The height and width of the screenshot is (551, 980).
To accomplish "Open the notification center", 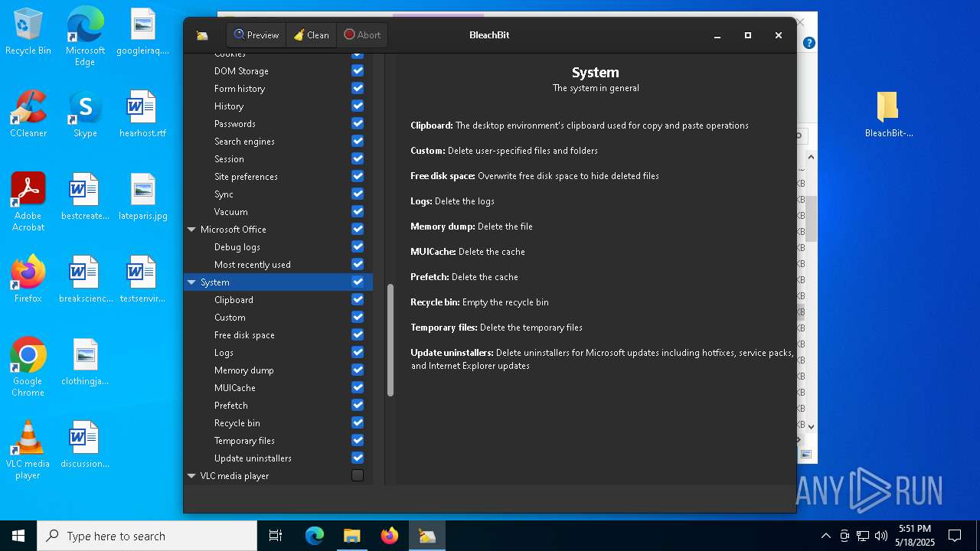I will pos(955,536).
